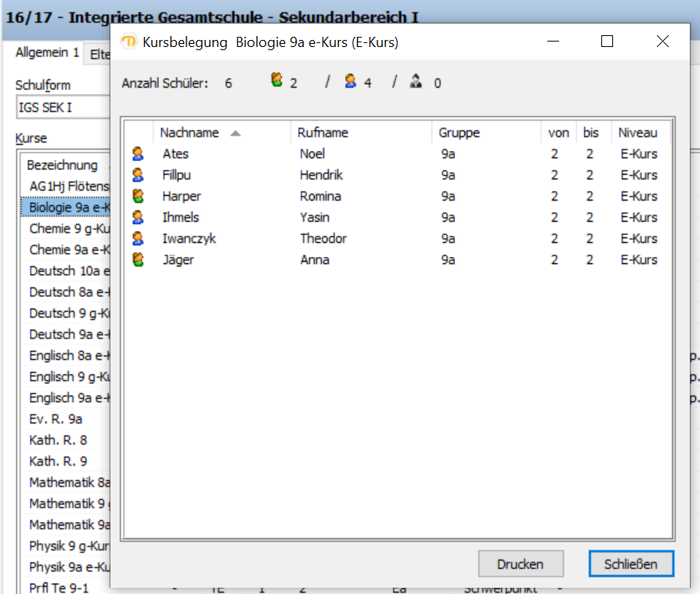Click the student icon beside Ates
700x594 pixels.
(x=138, y=154)
